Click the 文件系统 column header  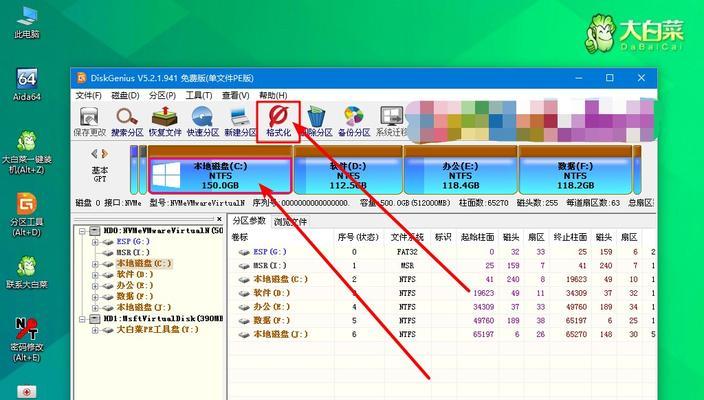pyautogui.click(x=407, y=237)
